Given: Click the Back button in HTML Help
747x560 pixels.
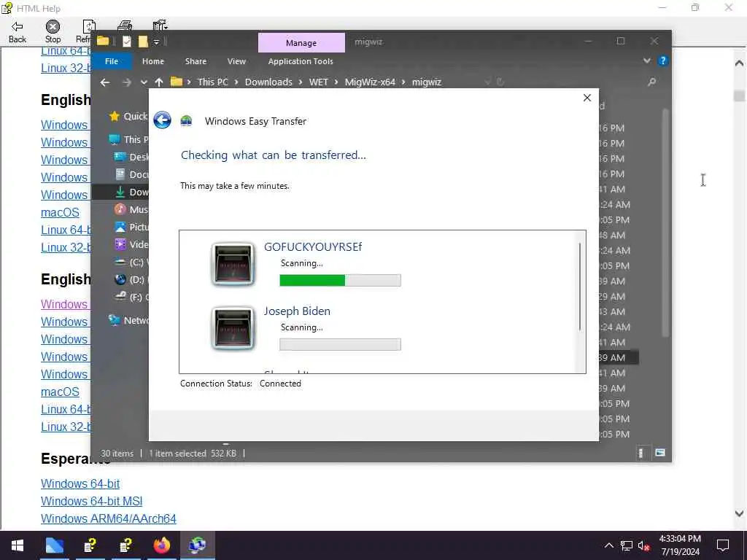Looking at the screenshot, I should pos(18,32).
